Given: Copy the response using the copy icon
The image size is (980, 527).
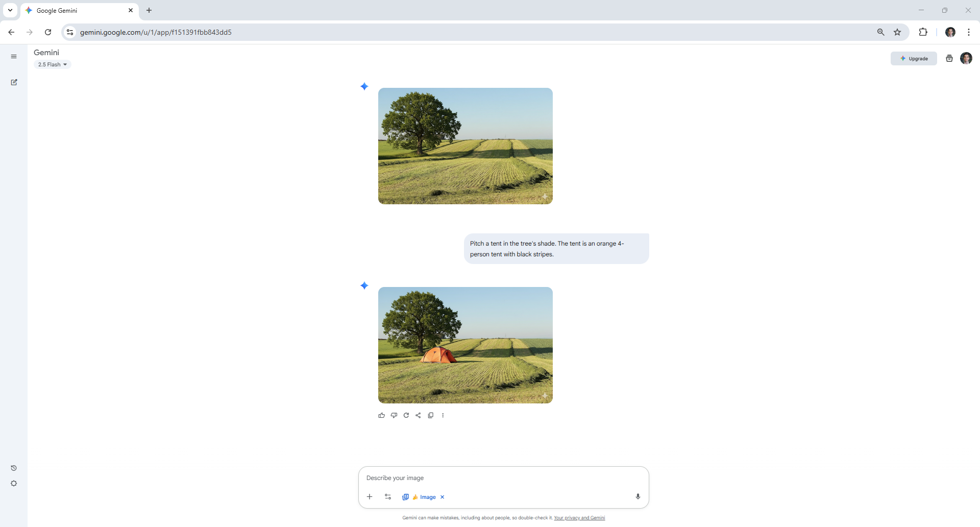Looking at the screenshot, I should [x=430, y=415].
